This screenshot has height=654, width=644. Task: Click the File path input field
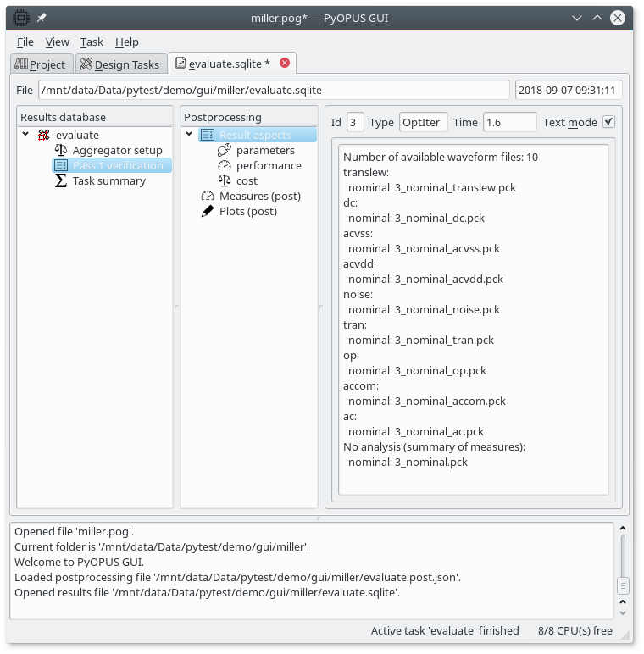pyautogui.click(x=275, y=90)
